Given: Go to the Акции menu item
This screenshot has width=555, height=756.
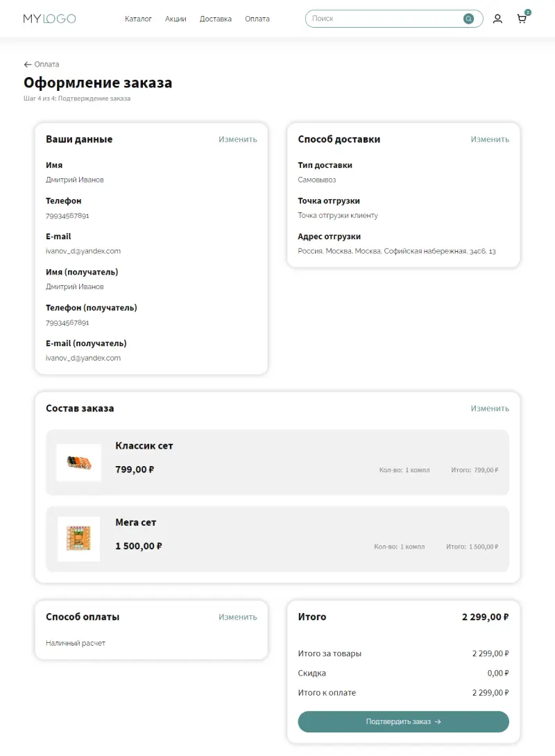Looking at the screenshot, I should [x=176, y=19].
